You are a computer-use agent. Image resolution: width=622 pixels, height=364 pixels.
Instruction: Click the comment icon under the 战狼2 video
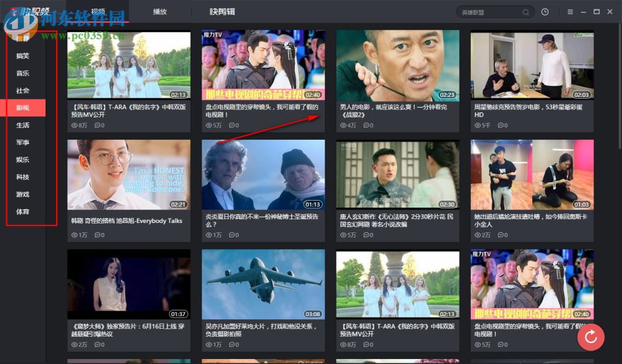click(x=367, y=125)
